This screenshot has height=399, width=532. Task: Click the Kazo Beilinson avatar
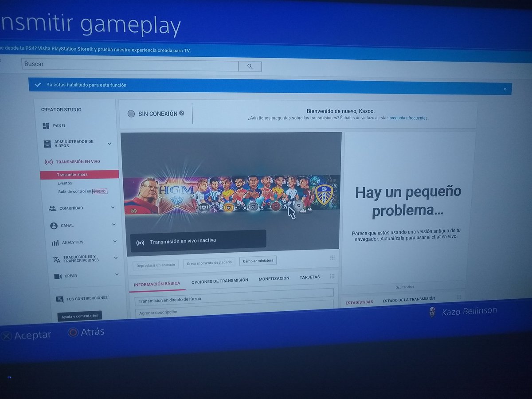pos(432,312)
